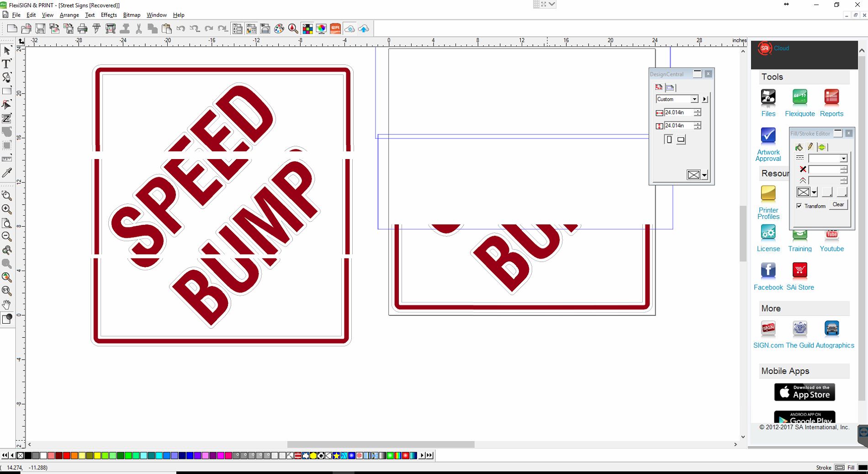
Task: Open the Training link
Action: 800,249
